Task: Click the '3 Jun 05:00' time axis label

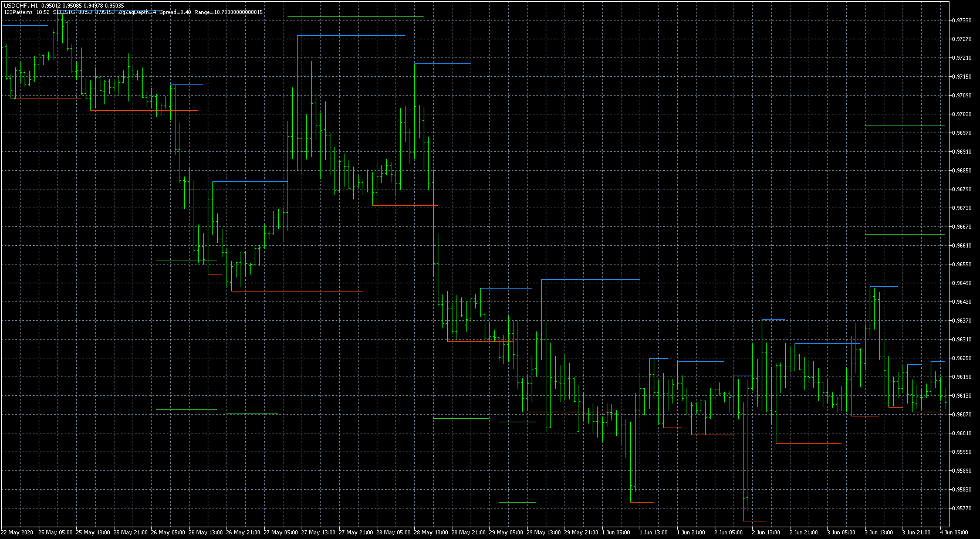Action: (x=843, y=533)
